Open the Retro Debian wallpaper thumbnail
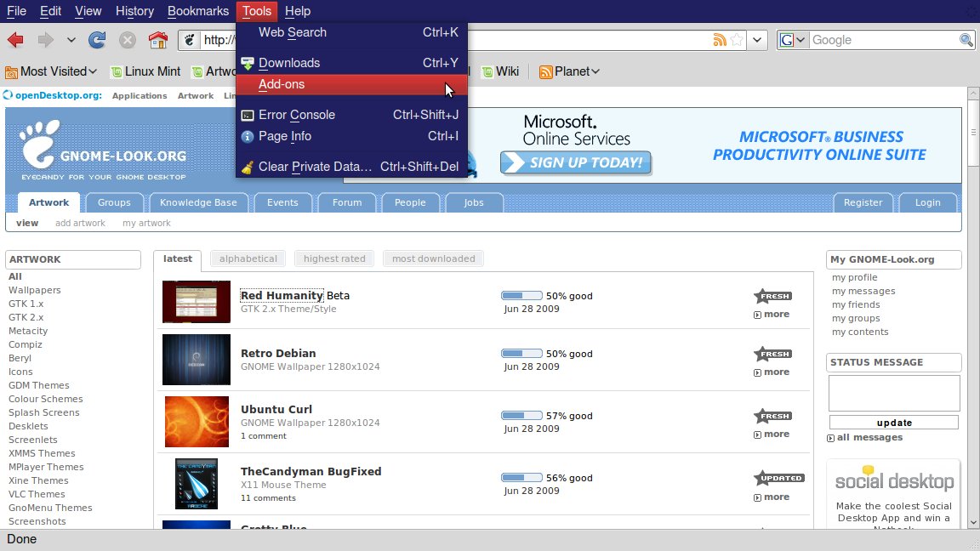The image size is (980, 551). pyautogui.click(x=197, y=359)
